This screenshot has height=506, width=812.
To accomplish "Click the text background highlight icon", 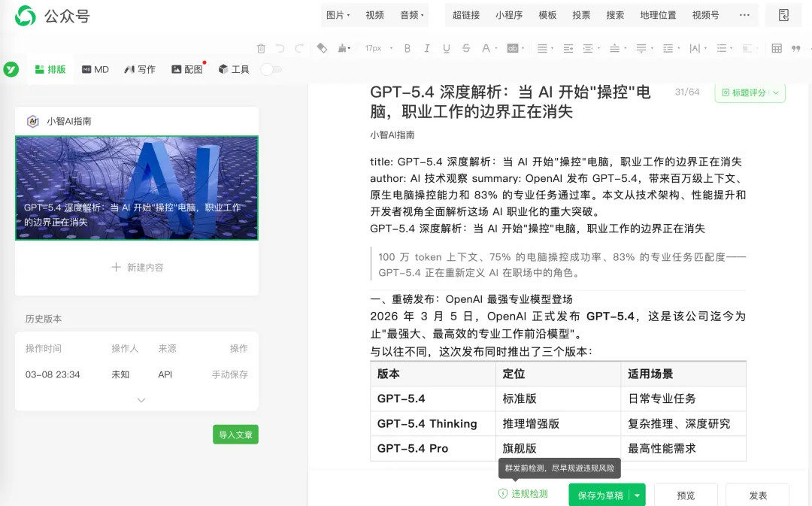I will 513,48.
